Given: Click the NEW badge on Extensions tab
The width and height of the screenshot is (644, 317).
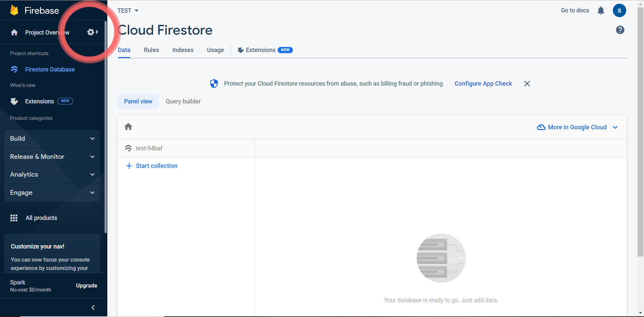Looking at the screenshot, I should click(x=285, y=50).
